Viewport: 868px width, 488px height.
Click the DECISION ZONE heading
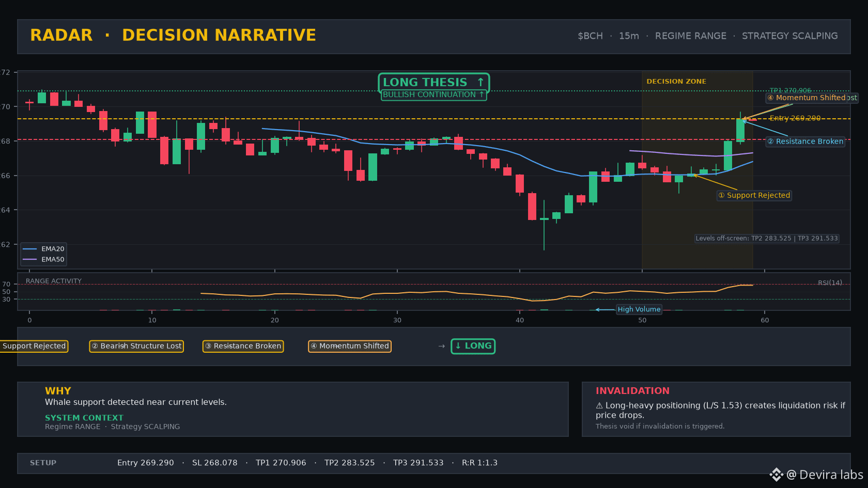(x=676, y=82)
